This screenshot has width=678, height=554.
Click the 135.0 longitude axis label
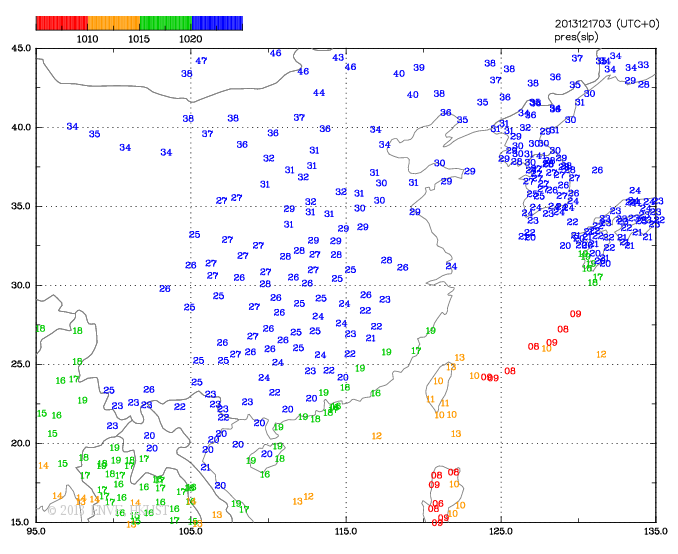656,532
